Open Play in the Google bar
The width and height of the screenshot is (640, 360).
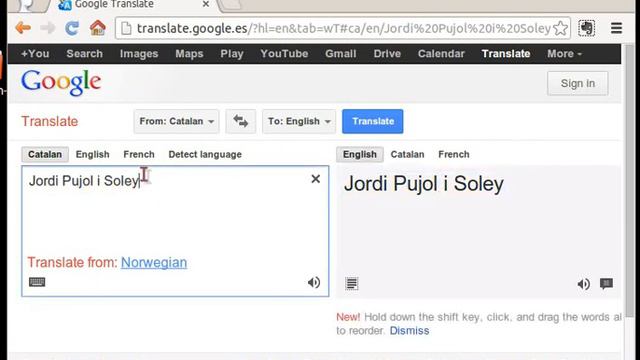pyautogui.click(x=232, y=53)
